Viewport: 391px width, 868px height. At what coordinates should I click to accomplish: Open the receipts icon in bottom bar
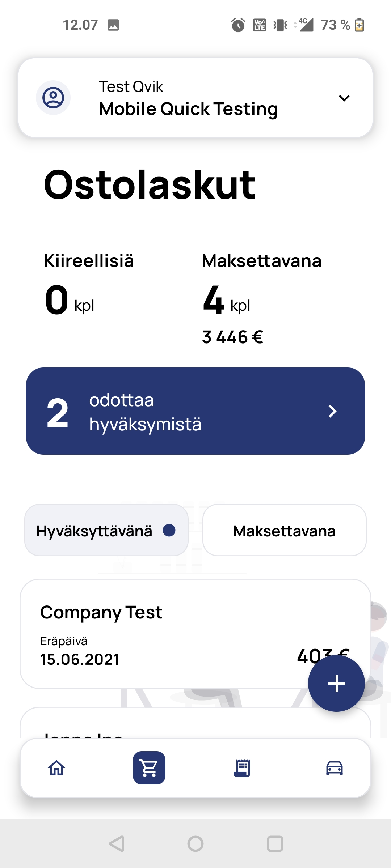pyautogui.click(x=242, y=768)
